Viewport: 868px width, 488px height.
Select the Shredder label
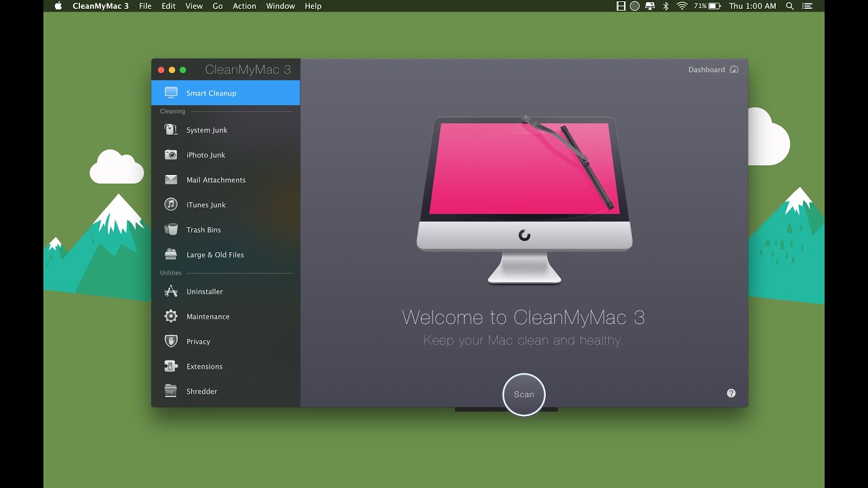click(202, 392)
